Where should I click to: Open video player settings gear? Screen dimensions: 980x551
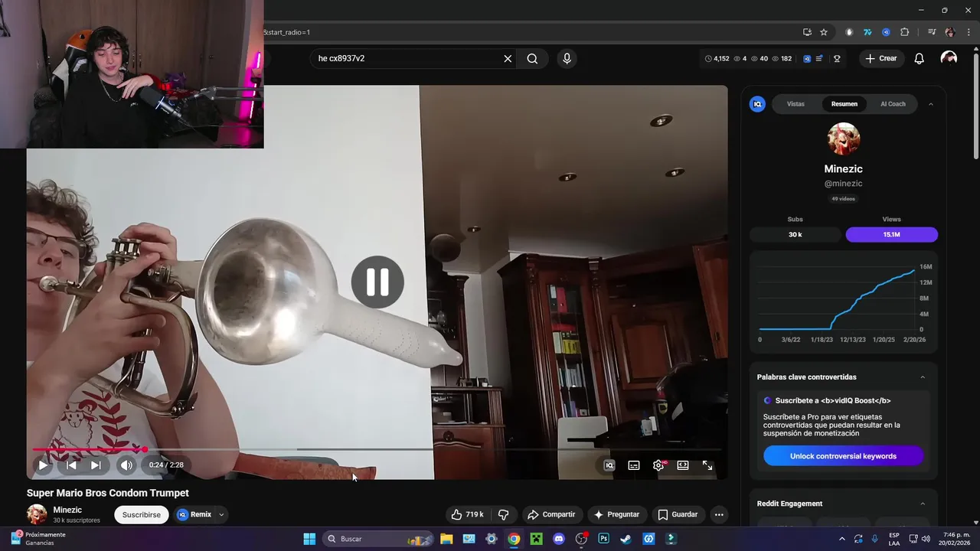(x=658, y=465)
